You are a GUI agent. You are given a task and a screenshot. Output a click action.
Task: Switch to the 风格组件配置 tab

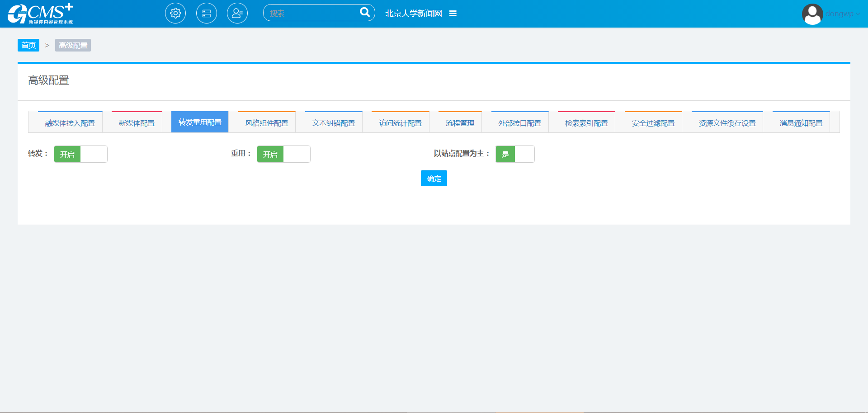pos(267,123)
